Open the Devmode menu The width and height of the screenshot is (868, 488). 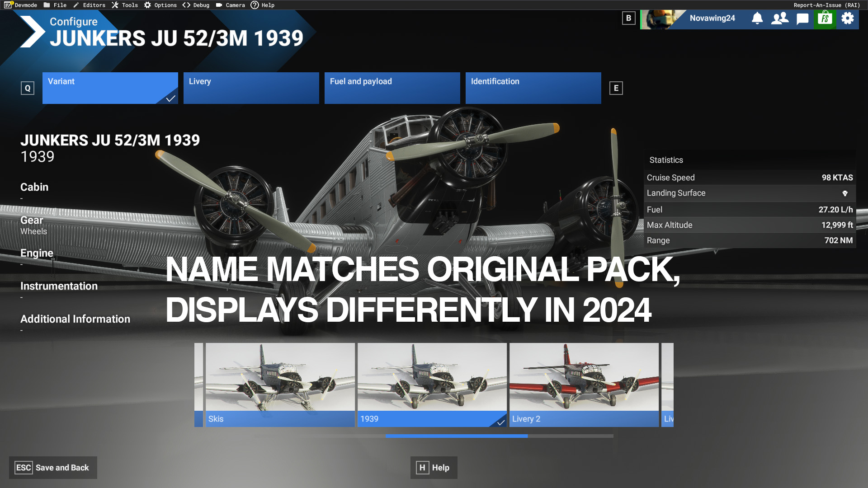click(26, 5)
